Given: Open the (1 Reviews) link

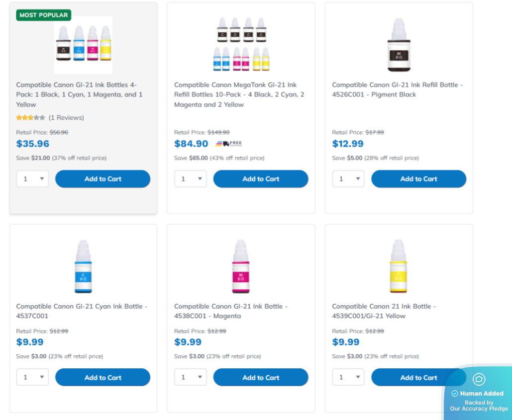Looking at the screenshot, I should 66,118.
